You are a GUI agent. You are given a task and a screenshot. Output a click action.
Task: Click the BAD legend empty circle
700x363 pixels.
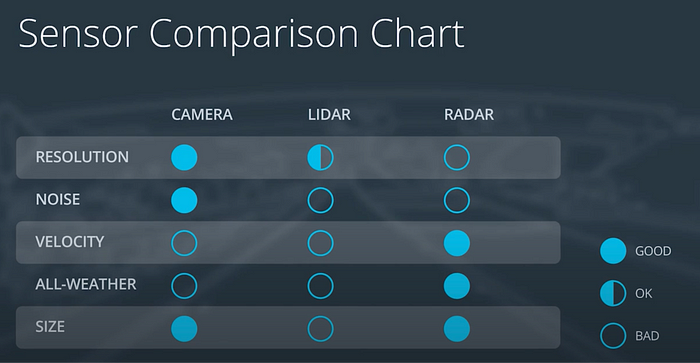pyautogui.click(x=613, y=335)
